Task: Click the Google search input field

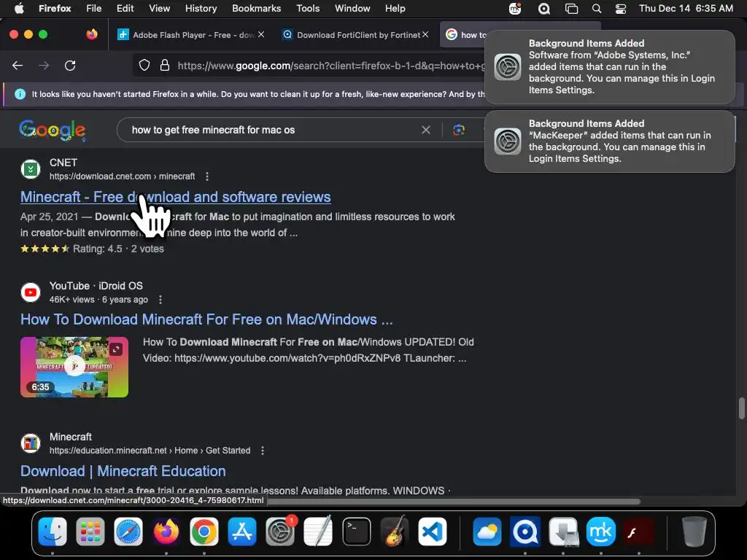Action: click(x=271, y=130)
